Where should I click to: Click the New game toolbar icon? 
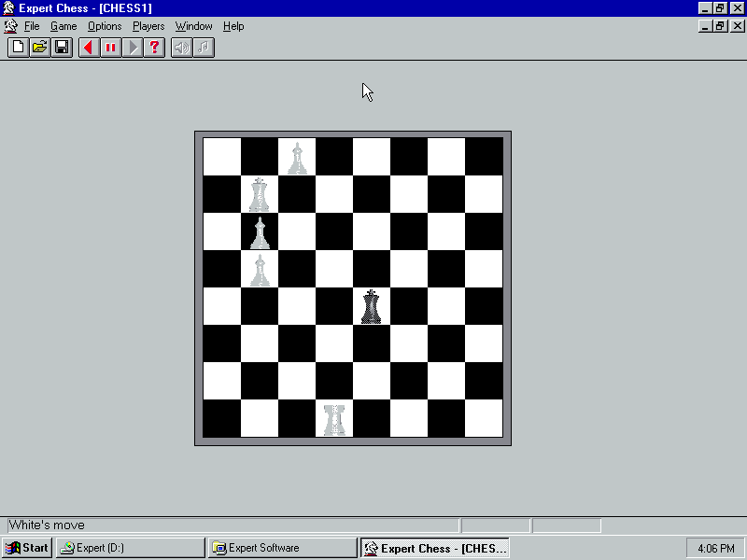pos(18,48)
